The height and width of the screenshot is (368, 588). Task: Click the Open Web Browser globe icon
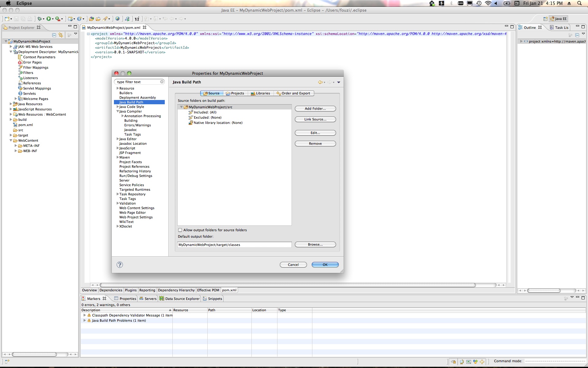click(117, 19)
